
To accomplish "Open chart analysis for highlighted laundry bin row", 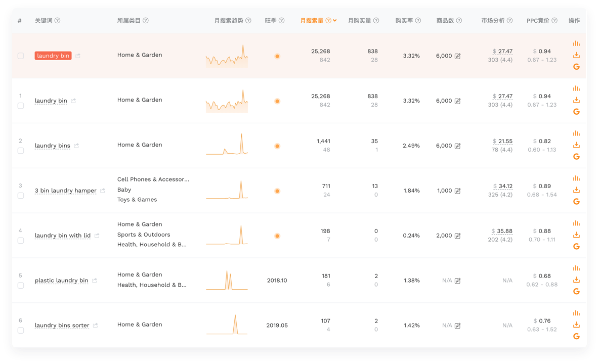I will tap(576, 43).
